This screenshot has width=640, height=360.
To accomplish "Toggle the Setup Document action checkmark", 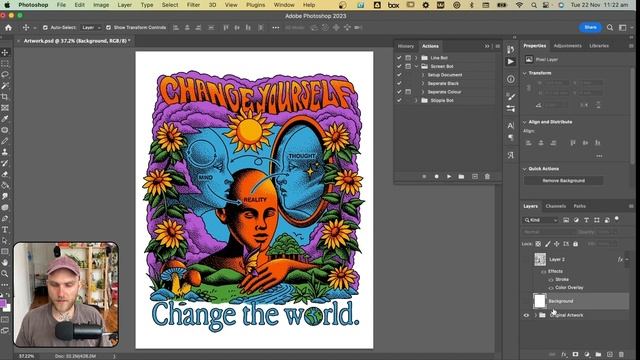I will (x=399, y=75).
